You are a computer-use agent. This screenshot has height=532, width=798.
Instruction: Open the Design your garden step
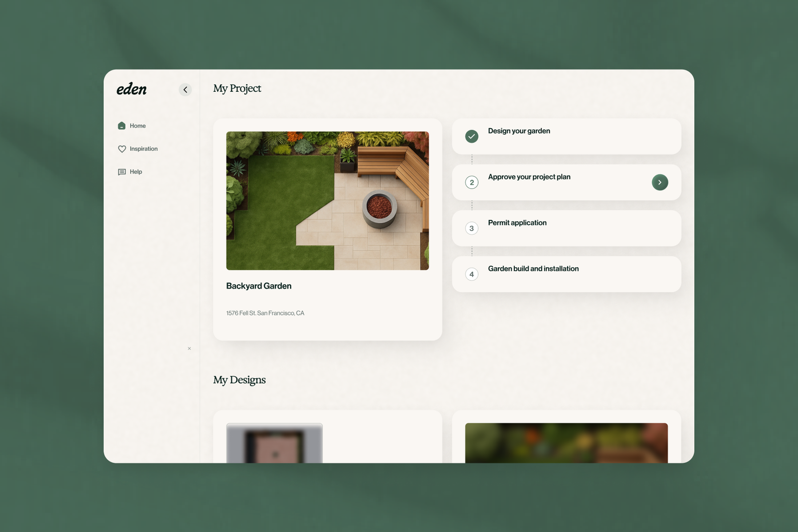pyautogui.click(x=567, y=136)
